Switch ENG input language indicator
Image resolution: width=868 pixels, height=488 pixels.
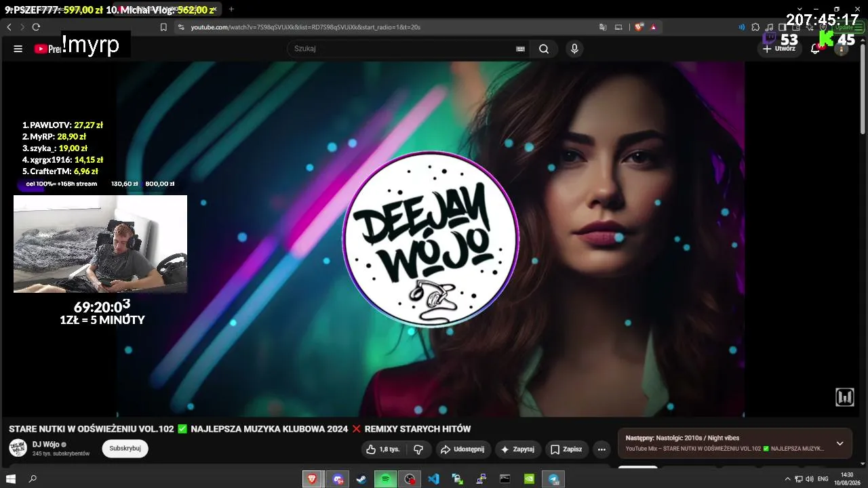(823, 479)
